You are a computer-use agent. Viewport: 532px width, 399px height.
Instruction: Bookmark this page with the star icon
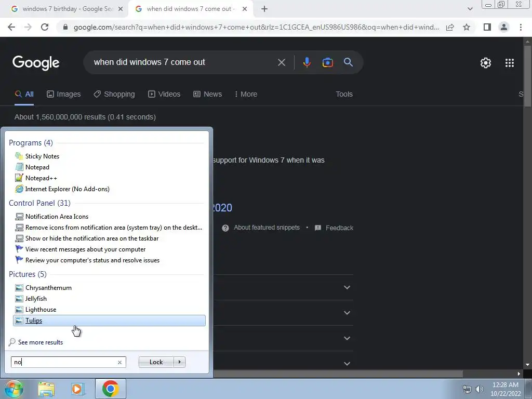pyautogui.click(x=467, y=27)
